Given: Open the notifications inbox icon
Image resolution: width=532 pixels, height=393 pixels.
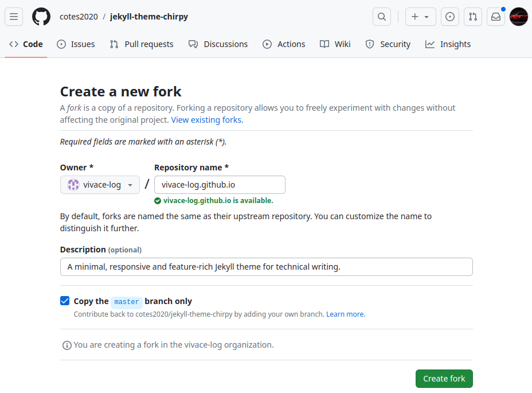Looking at the screenshot, I should (x=496, y=17).
